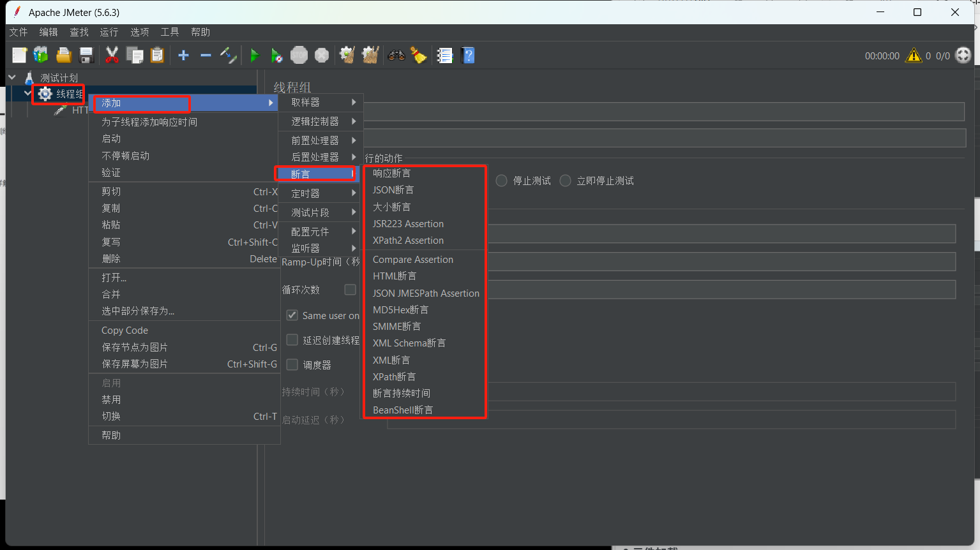Expand the 逻辑控制器 submenu
Screen dimensions: 980x550
tap(320, 121)
